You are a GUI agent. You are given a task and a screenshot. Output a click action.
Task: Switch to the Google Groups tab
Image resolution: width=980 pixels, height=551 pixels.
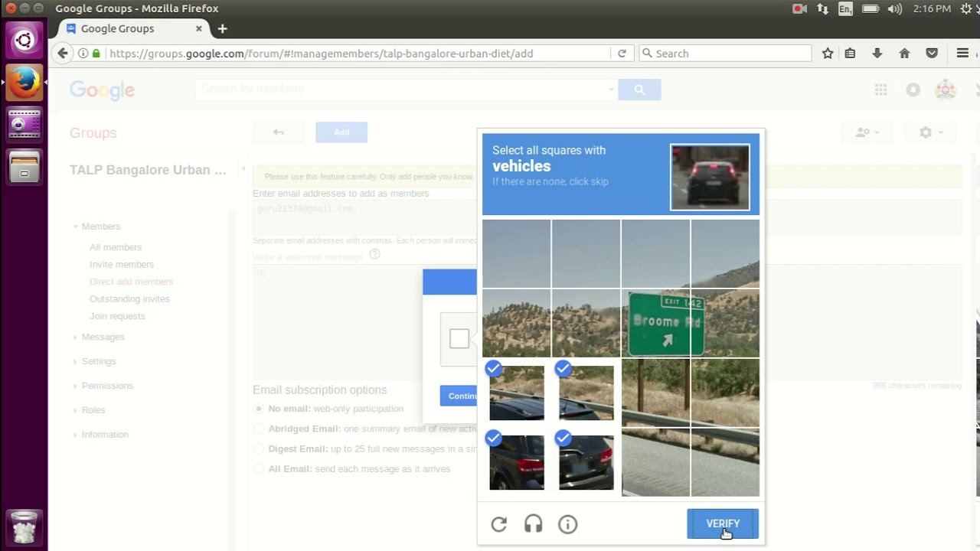[134, 29]
